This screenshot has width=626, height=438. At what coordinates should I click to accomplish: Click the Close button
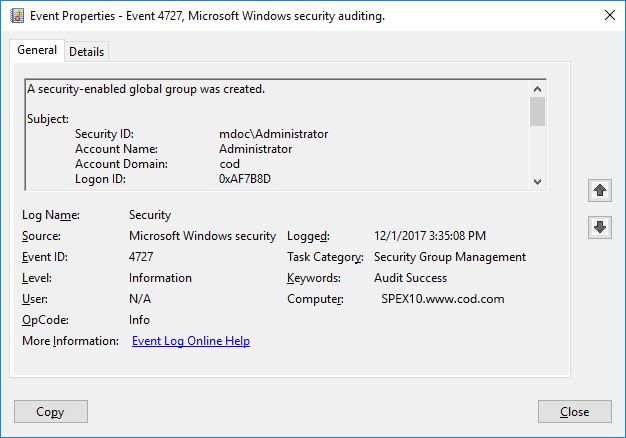574,411
